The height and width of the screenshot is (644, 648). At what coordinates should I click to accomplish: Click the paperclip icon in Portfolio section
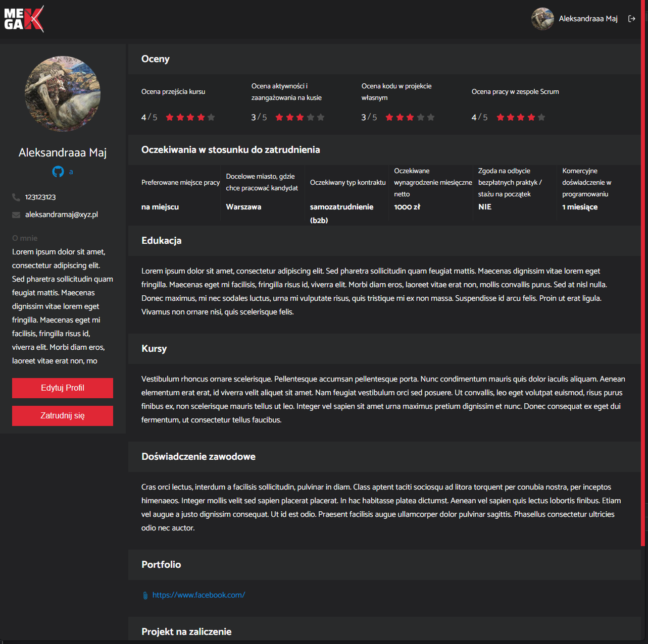coord(145,595)
